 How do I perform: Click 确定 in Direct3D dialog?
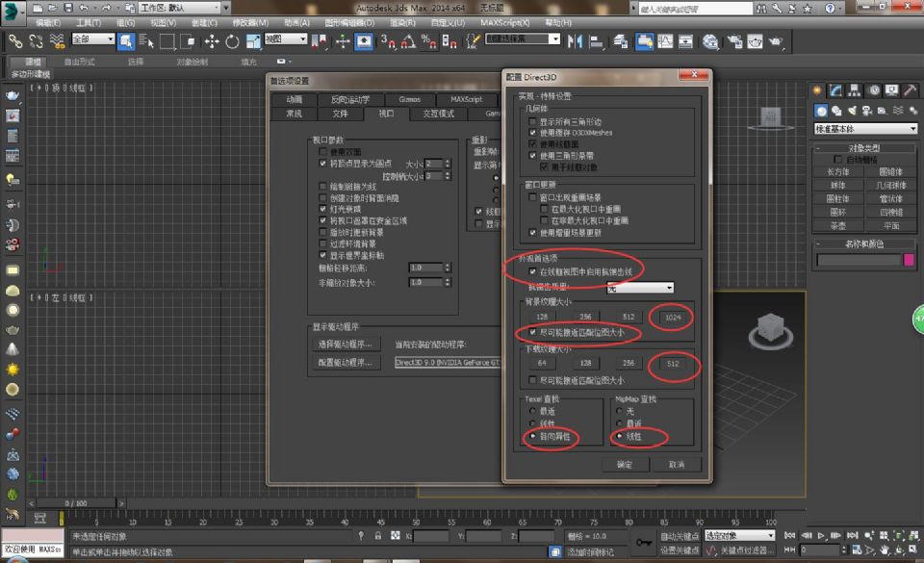(625, 465)
